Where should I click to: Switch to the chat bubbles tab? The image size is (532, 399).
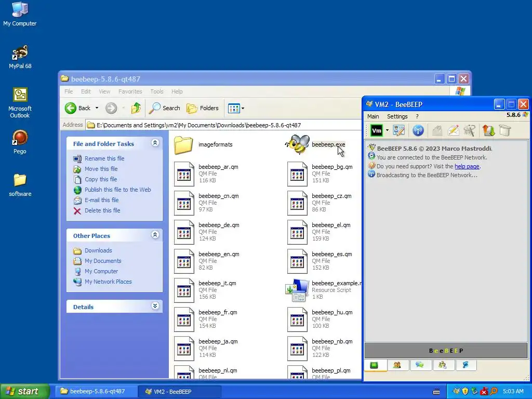coord(420,365)
